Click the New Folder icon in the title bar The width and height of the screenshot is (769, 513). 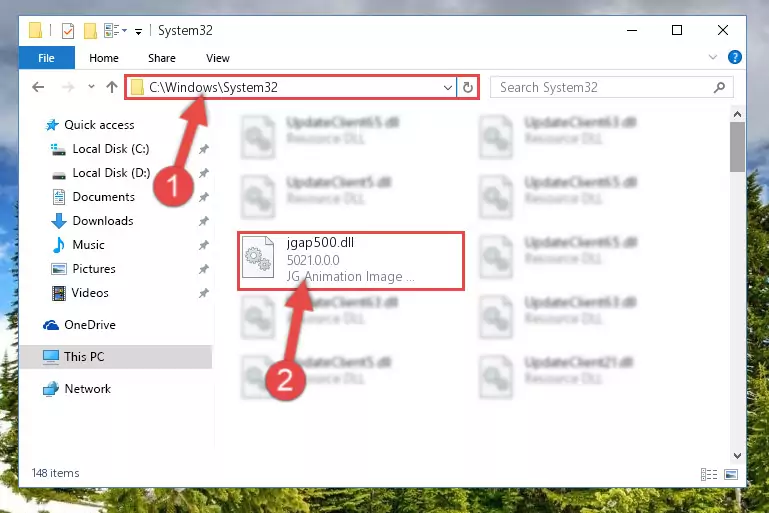(90, 31)
